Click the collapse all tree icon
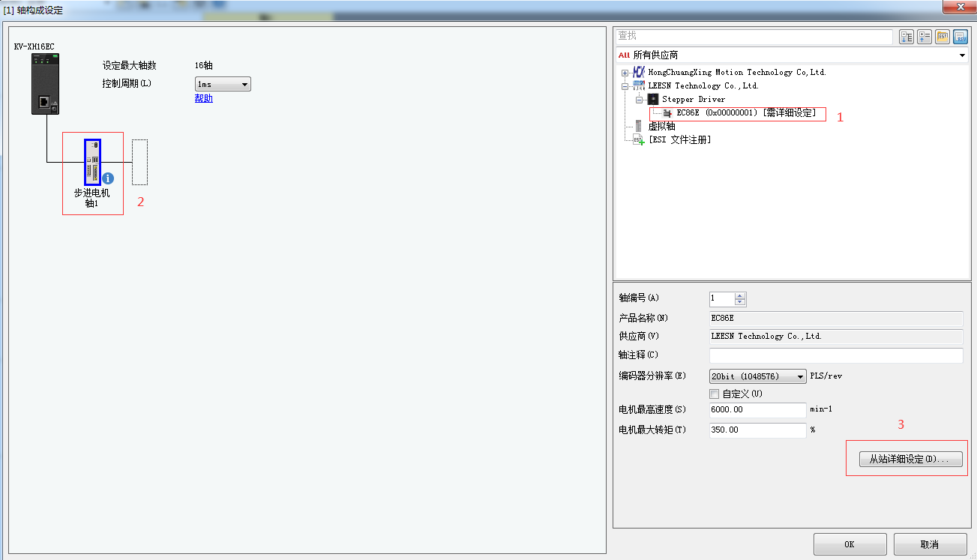977x560 pixels. [925, 37]
